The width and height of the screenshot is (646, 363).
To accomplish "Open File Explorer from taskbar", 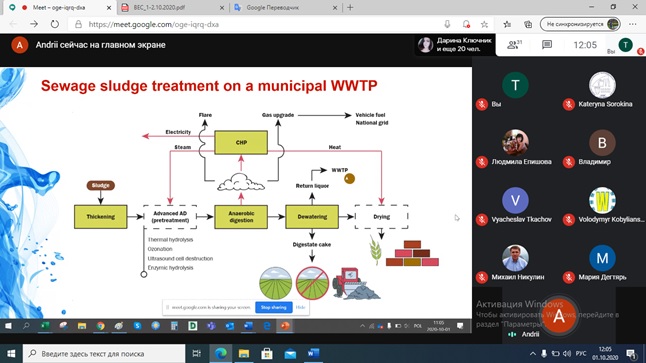I will 244,354.
